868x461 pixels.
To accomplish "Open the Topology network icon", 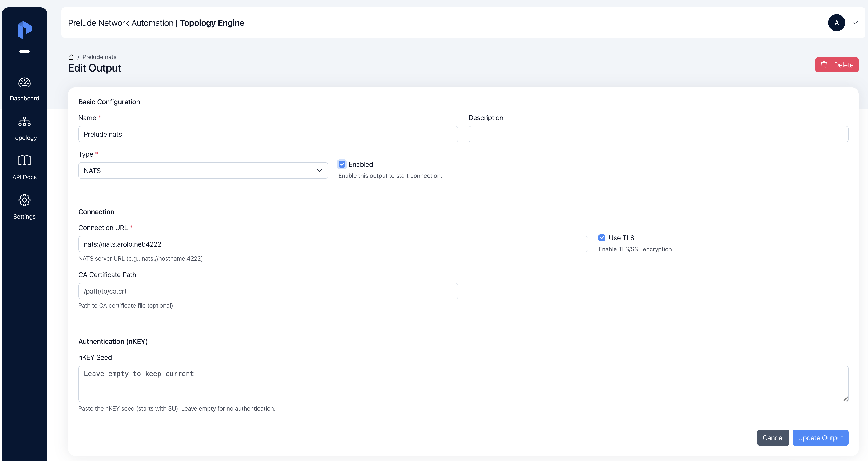I will pos(25,121).
